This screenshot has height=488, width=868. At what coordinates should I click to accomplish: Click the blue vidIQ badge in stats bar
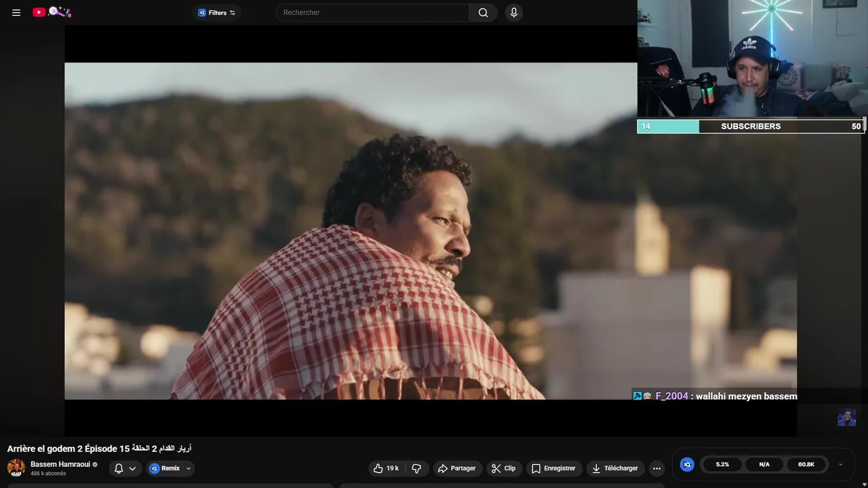687,464
